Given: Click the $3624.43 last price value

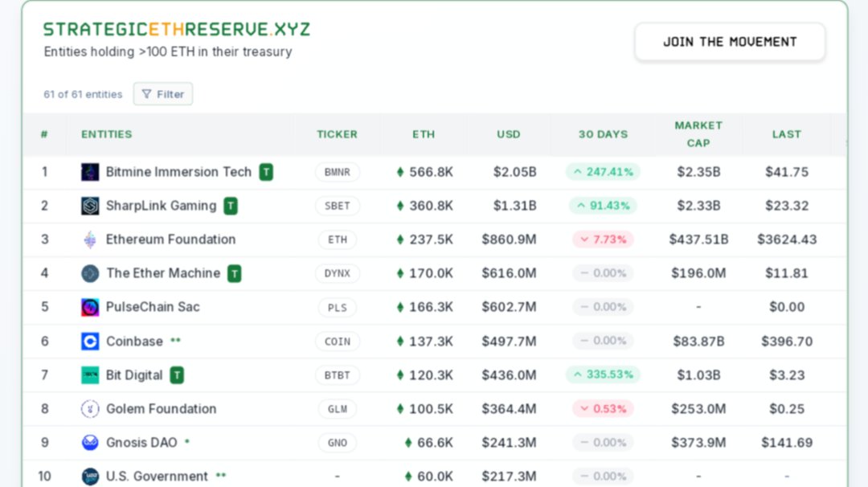Looking at the screenshot, I should tap(787, 239).
